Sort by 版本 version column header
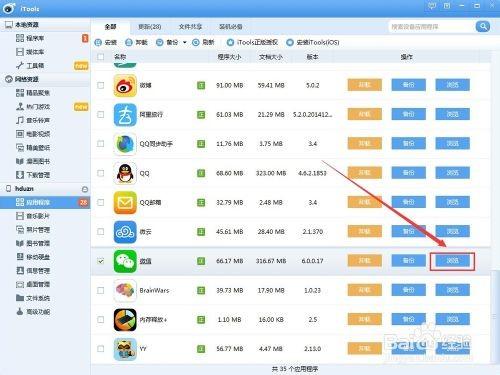This screenshot has height=375, width=500. (312, 57)
